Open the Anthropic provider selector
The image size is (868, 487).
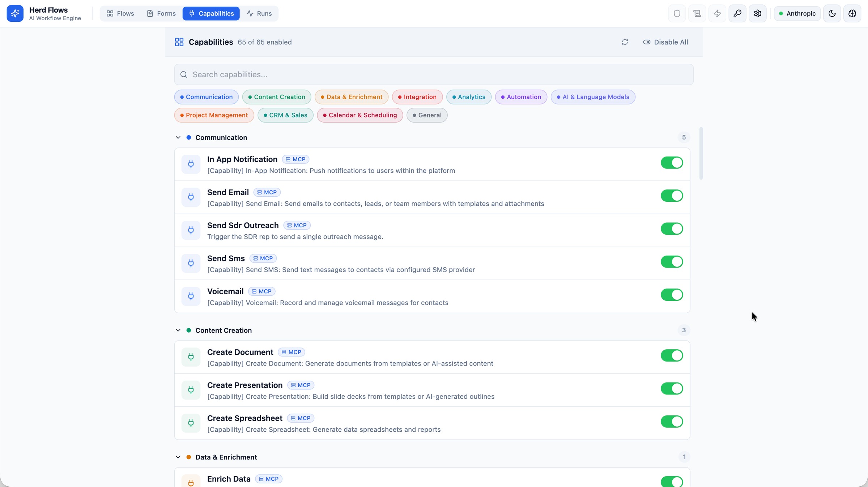tap(797, 13)
